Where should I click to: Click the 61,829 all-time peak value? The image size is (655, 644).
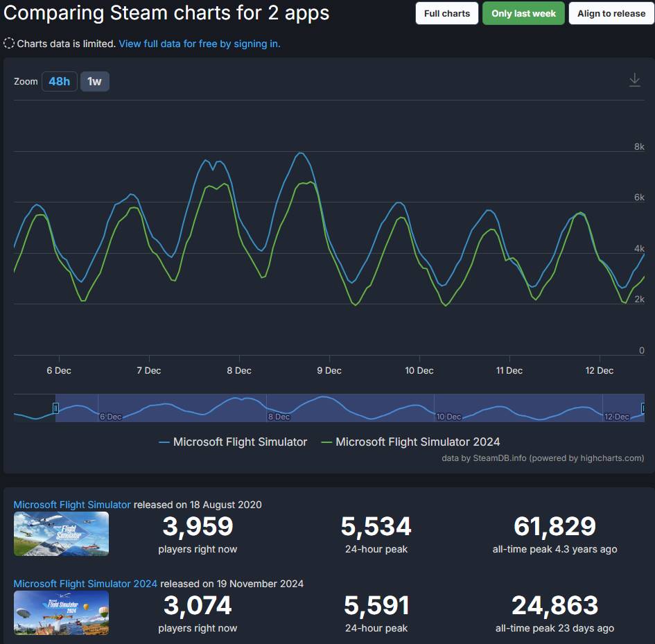coord(554,526)
